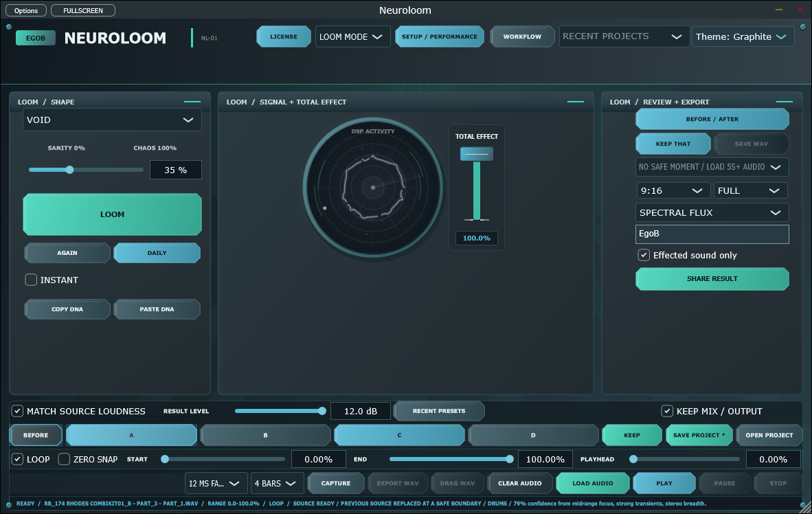Expand the RECENT PROJECTS dropdown
Viewport: 812px width, 514px height.
tap(624, 37)
